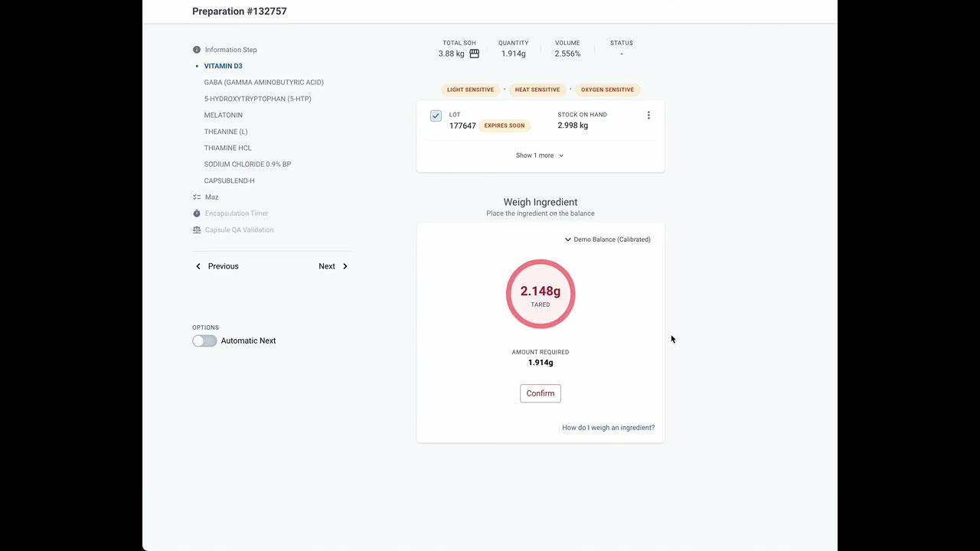Select the Thiamine HCL step
The width and height of the screenshot is (980, 551).
pos(227,148)
